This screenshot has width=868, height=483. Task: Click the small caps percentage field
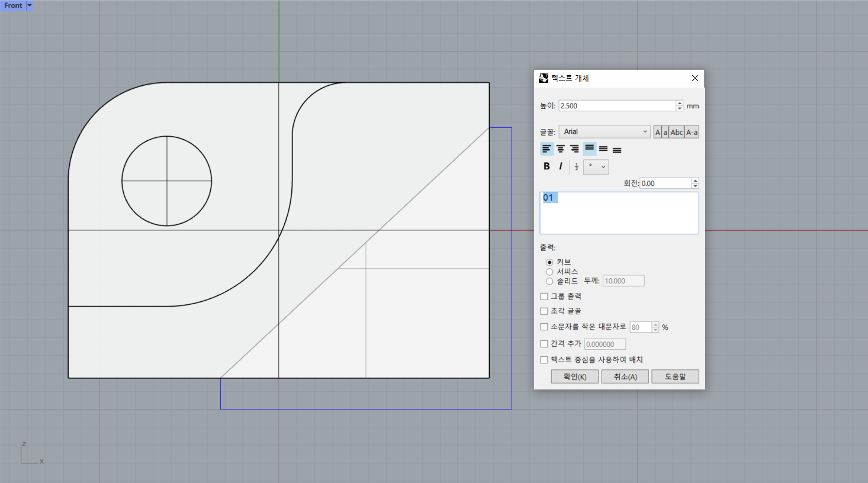click(x=641, y=327)
